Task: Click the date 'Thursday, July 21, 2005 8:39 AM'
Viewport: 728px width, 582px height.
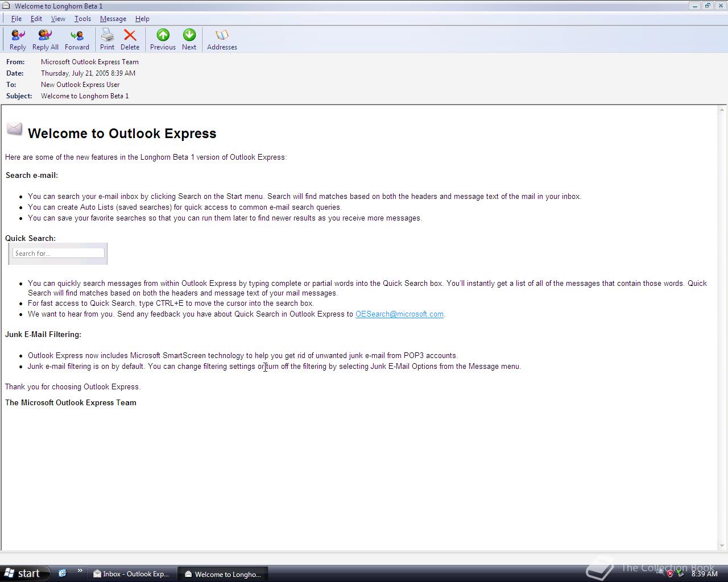Action: tap(88, 73)
